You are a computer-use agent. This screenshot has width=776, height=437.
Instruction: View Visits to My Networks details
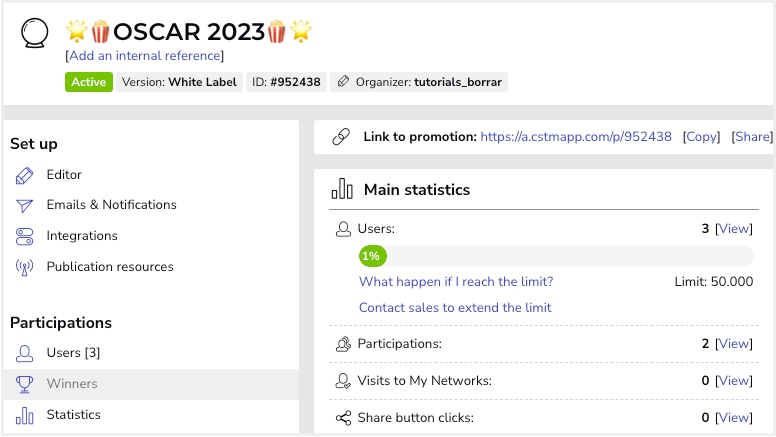pyautogui.click(x=734, y=381)
